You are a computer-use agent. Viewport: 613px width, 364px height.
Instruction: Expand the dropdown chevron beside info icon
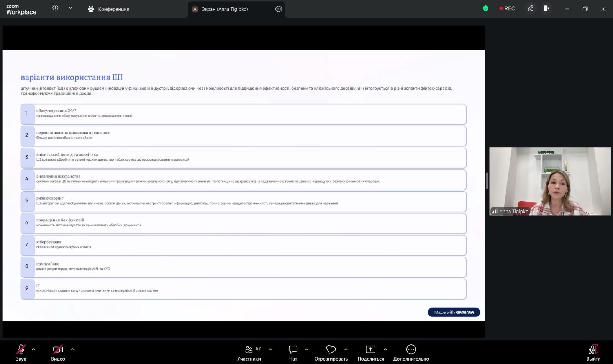(70, 8)
